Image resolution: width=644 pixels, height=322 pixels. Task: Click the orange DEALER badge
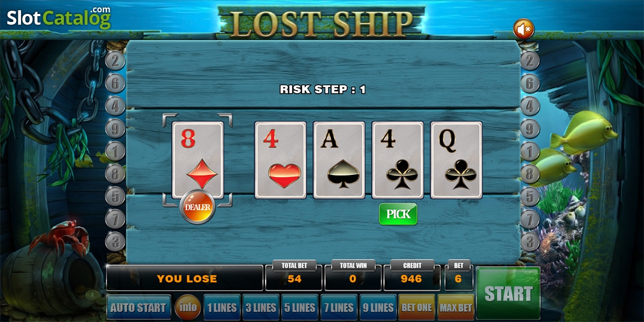tap(197, 207)
